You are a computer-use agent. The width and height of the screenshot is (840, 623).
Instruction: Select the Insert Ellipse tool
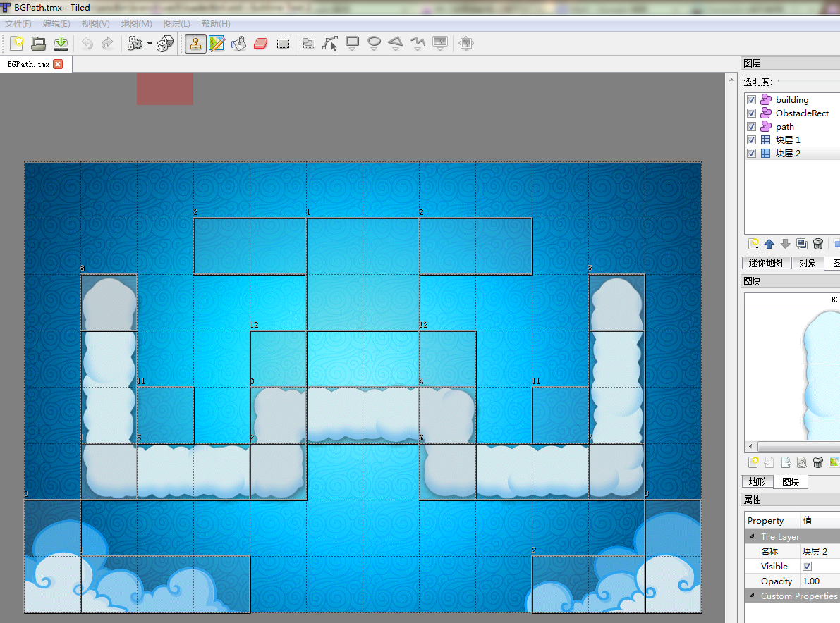point(375,44)
